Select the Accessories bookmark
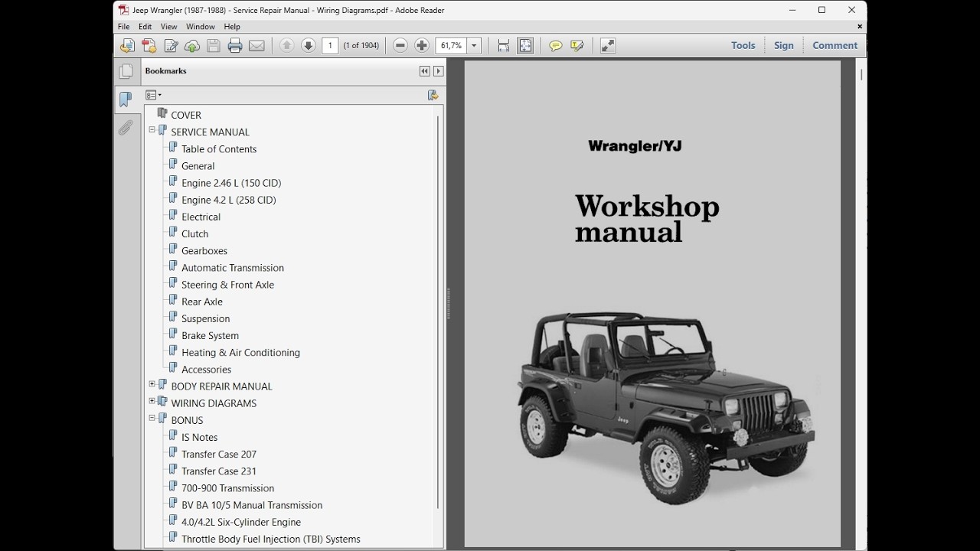 (206, 370)
